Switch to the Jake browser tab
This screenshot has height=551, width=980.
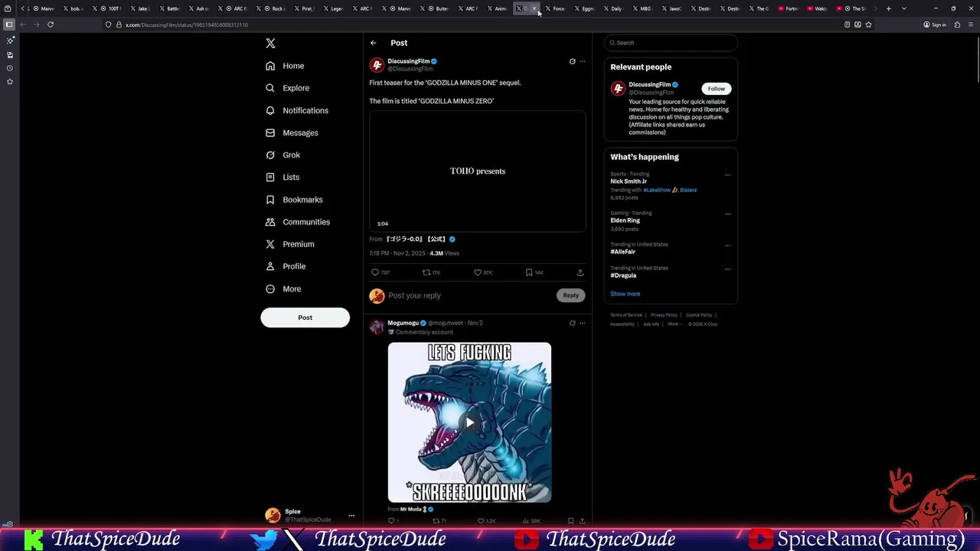point(142,8)
